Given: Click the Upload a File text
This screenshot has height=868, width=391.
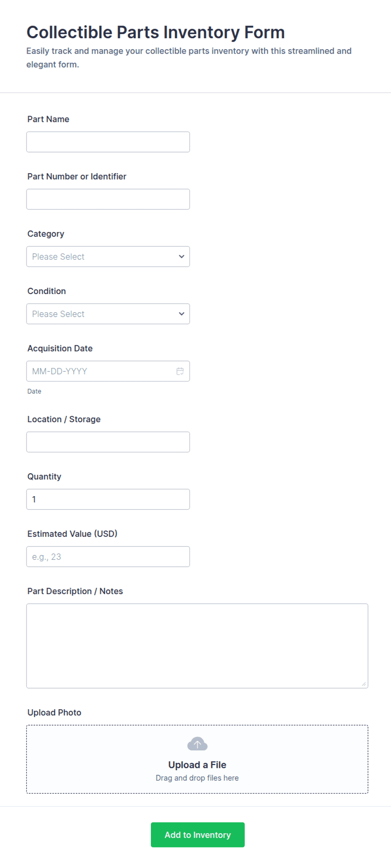Looking at the screenshot, I should click(x=197, y=765).
